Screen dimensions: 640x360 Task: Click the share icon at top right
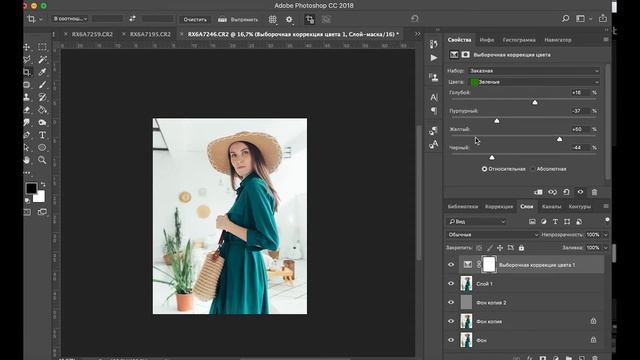[x=603, y=18]
